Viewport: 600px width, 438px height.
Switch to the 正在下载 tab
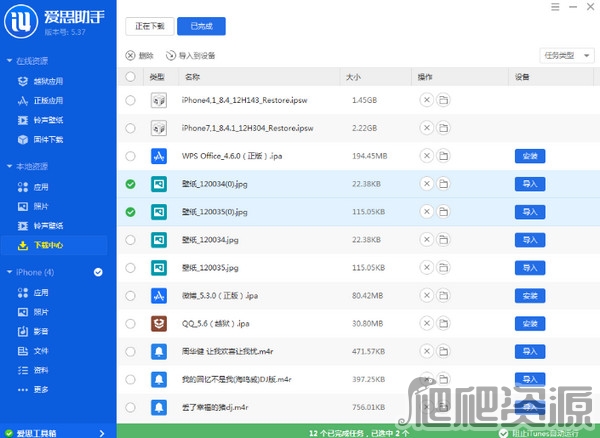150,26
